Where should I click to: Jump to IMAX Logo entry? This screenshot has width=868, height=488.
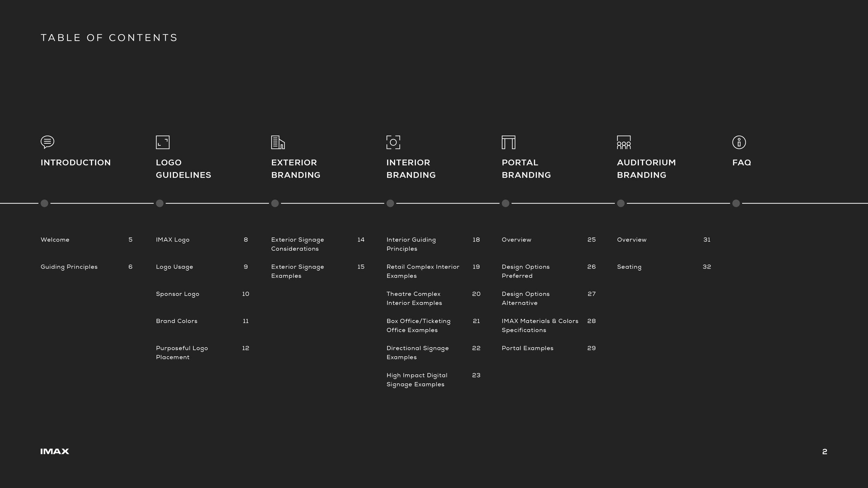pos(173,240)
